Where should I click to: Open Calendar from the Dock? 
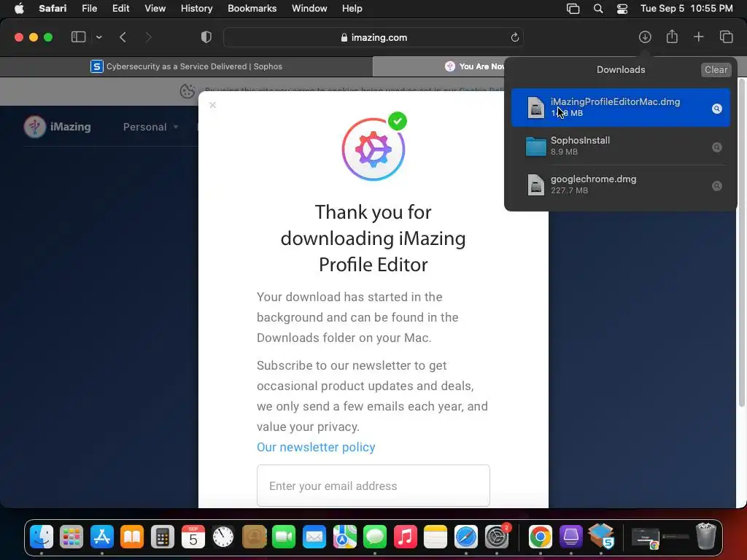[193, 537]
